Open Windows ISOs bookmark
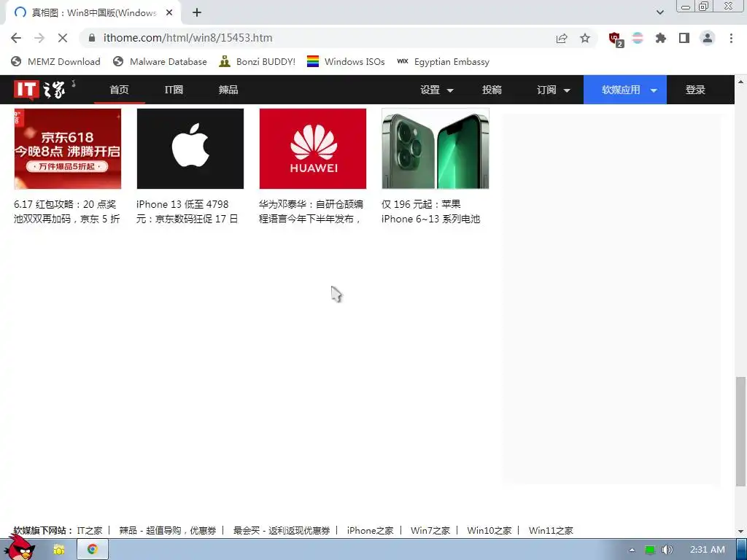Image resolution: width=747 pixels, height=560 pixels. (346, 61)
